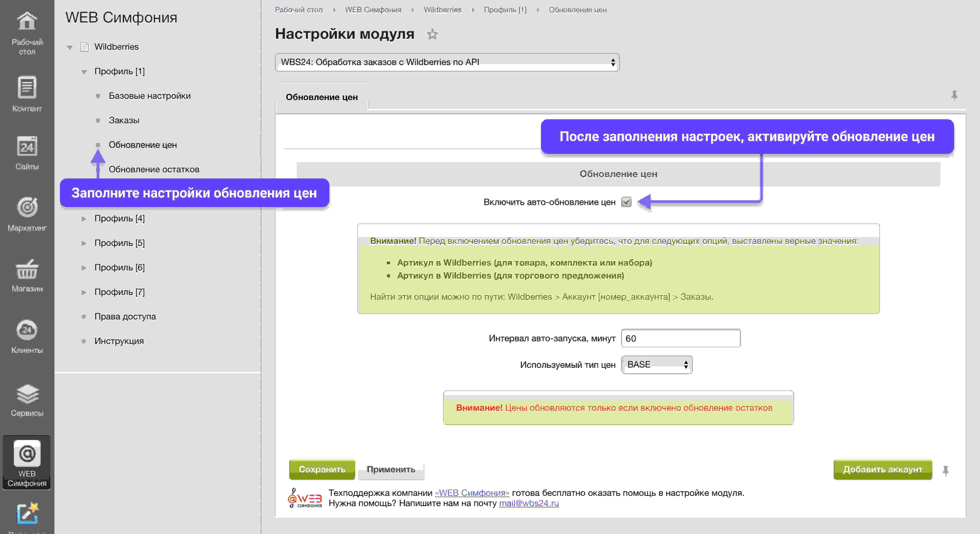This screenshot has width=980, height=534.
Task: Expand the Профиль [5] tree node
Action: click(x=84, y=243)
